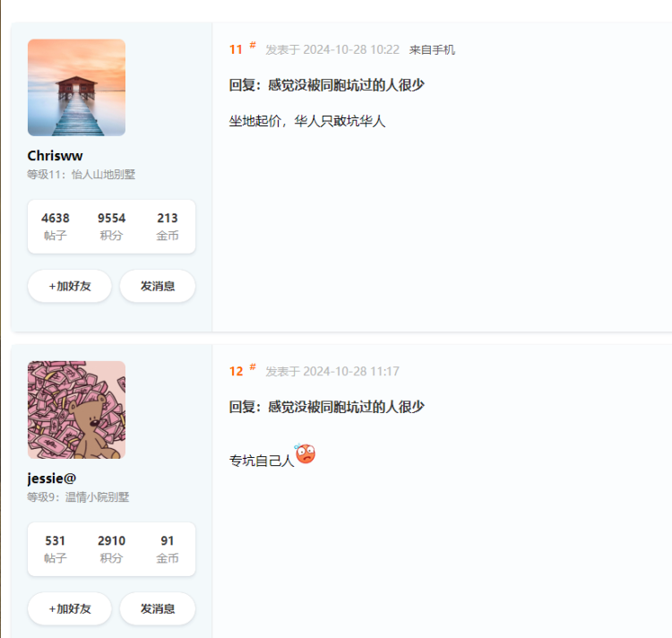This screenshot has width=672, height=638.
Task: Click floor number 11 link
Action: coord(236,49)
